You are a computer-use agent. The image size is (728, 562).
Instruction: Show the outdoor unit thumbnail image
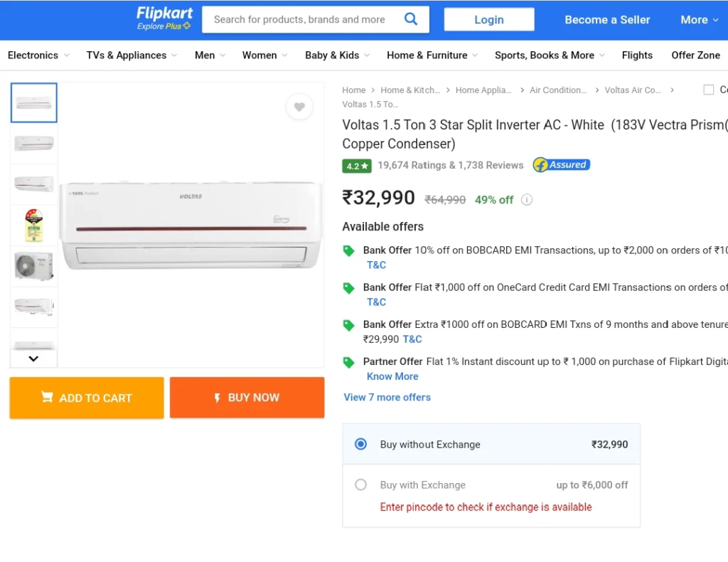point(34,266)
